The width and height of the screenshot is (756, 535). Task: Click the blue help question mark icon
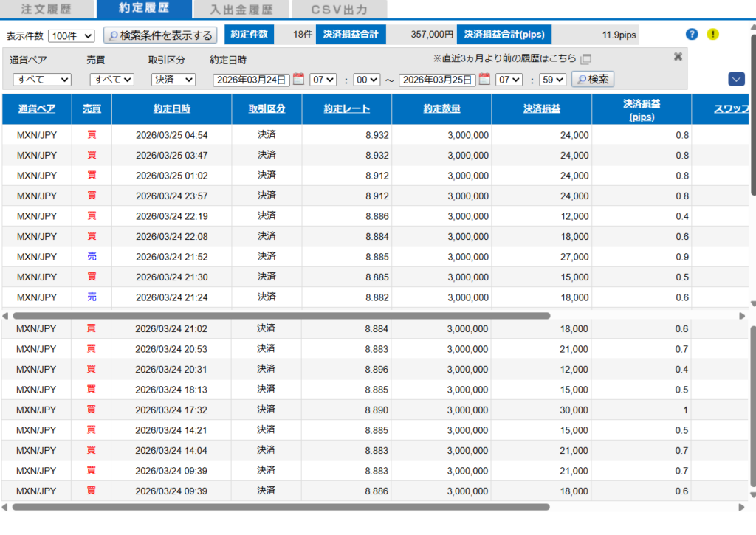[692, 34]
